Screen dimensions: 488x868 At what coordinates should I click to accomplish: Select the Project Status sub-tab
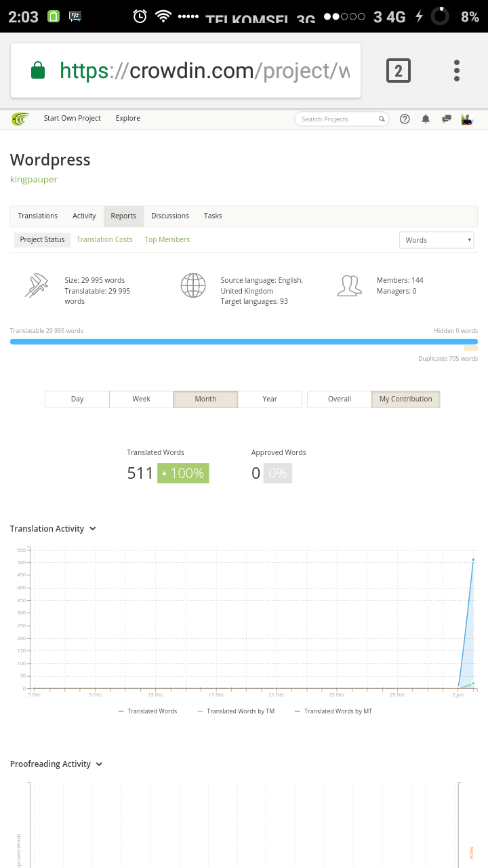42,239
